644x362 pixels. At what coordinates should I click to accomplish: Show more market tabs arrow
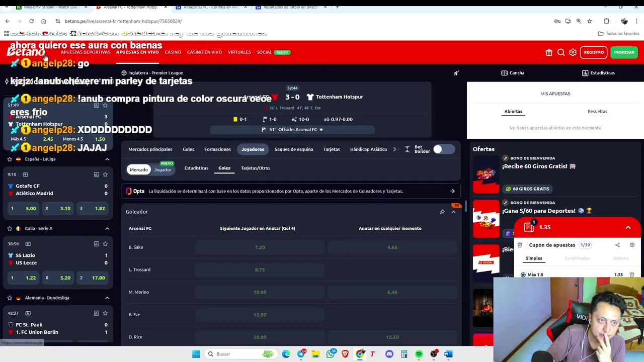coord(394,149)
